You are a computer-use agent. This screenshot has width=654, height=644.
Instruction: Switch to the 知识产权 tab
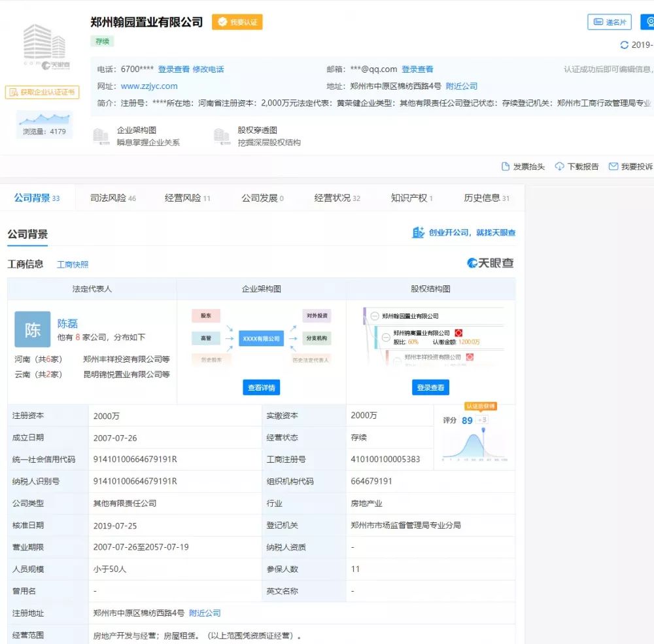[x=411, y=198]
